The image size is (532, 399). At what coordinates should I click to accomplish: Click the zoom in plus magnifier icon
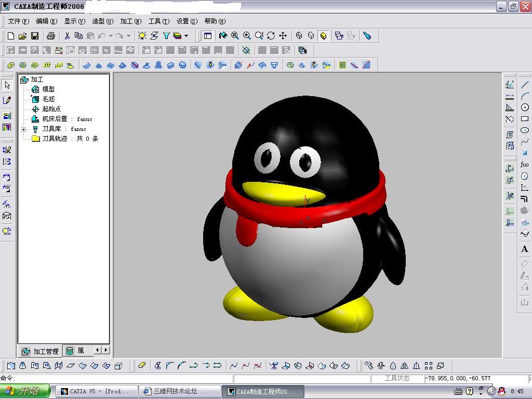(247, 36)
